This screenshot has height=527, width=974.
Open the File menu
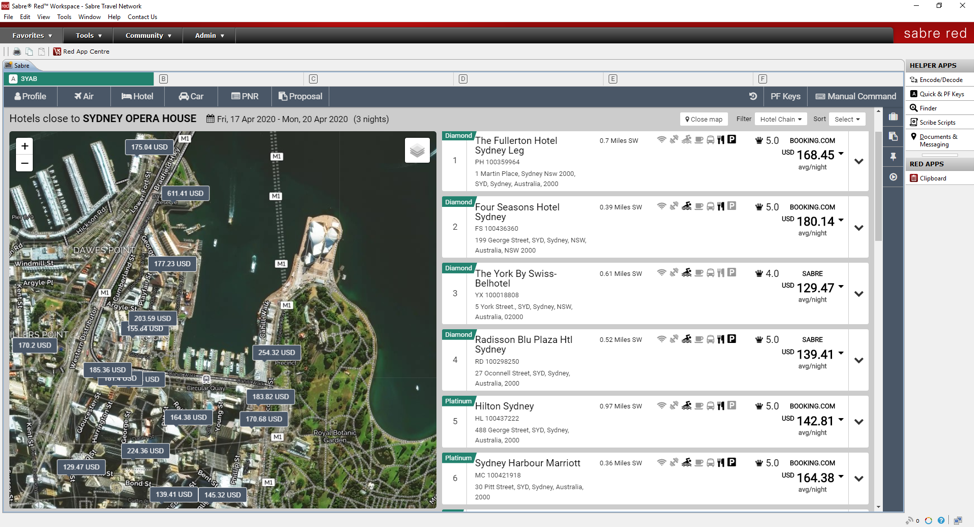tap(8, 17)
